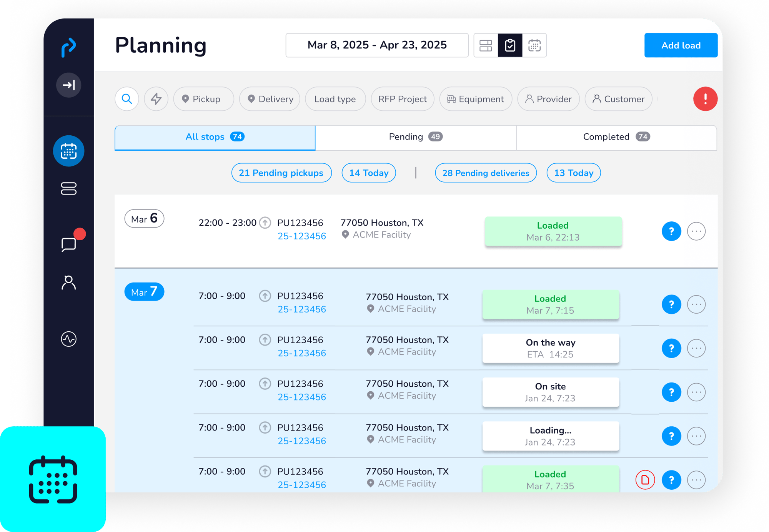769x532 pixels.
Task: Click the red exclamation alert icon
Action: tap(705, 99)
